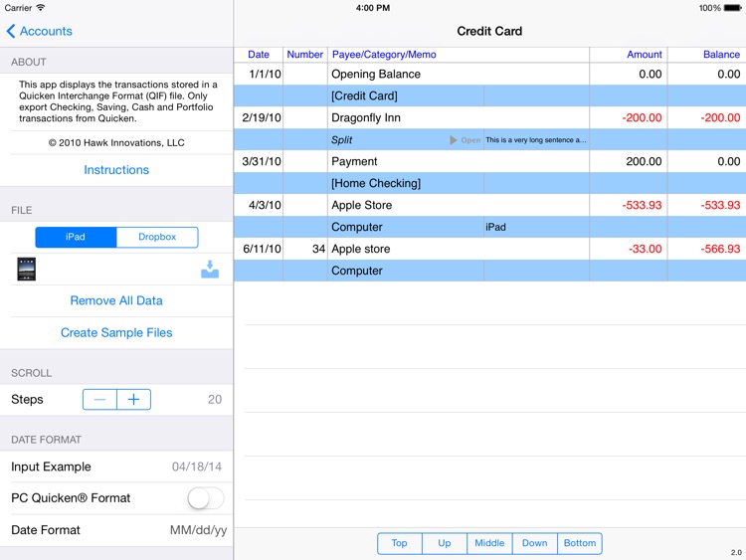Tap the Wi-Fi status icon
The height and width of the screenshot is (560, 746).
41,8
